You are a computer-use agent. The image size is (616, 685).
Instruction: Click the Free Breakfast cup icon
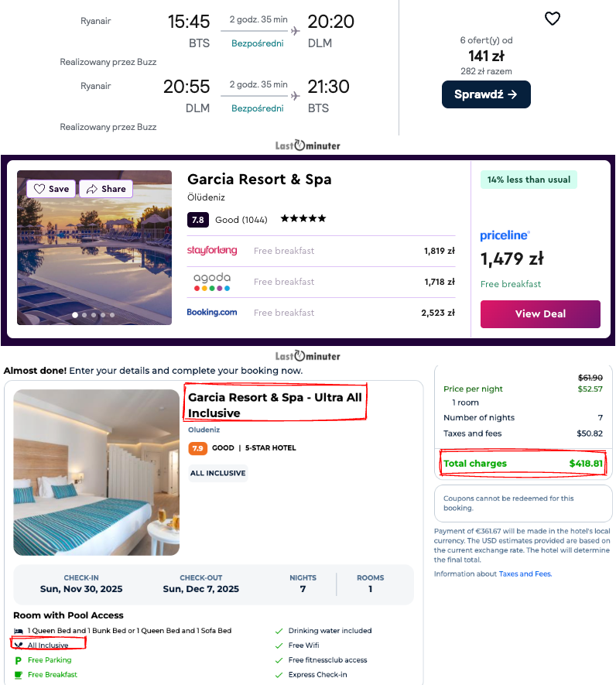(x=19, y=675)
